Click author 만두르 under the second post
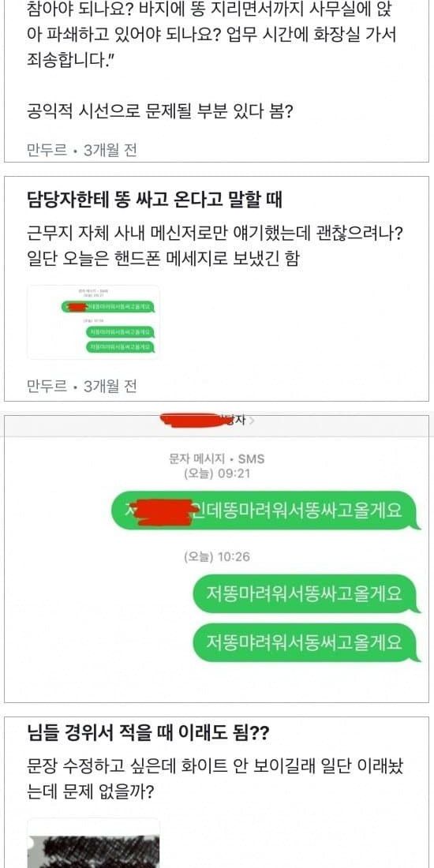 47,386
